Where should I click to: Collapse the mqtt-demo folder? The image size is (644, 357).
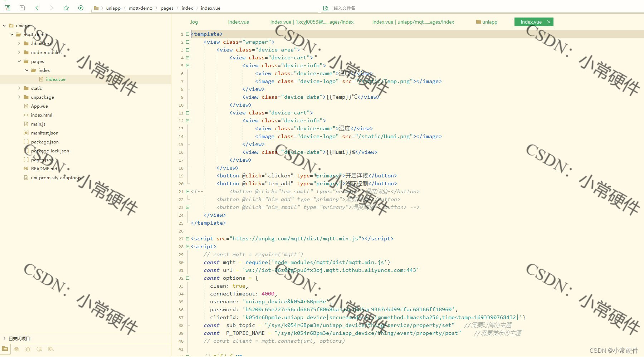[12, 34]
